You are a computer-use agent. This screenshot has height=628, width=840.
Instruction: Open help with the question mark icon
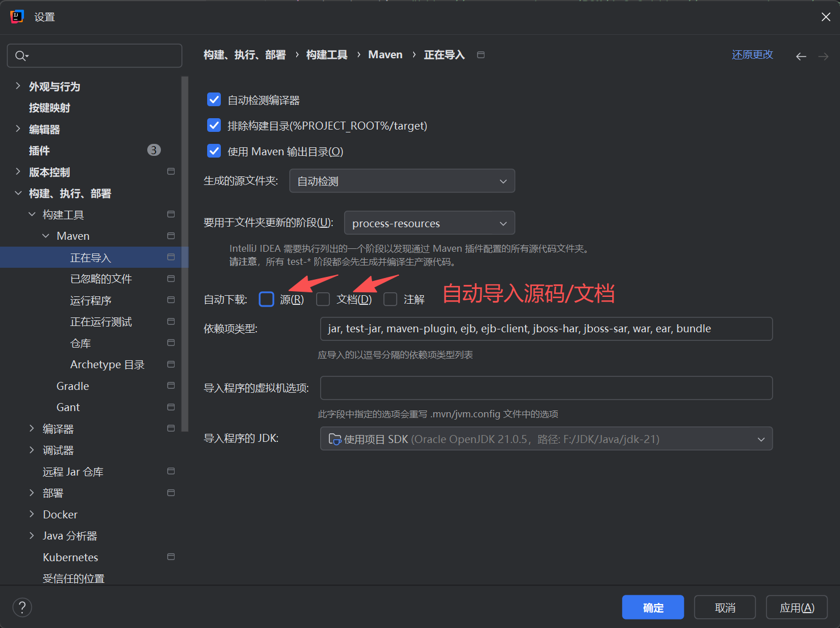click(22, 607)
